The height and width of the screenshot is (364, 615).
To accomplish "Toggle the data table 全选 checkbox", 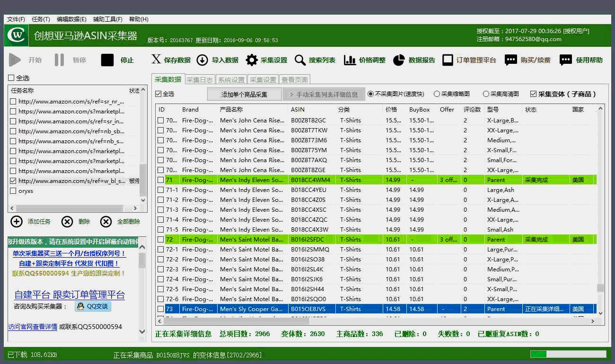I will 158,94.
